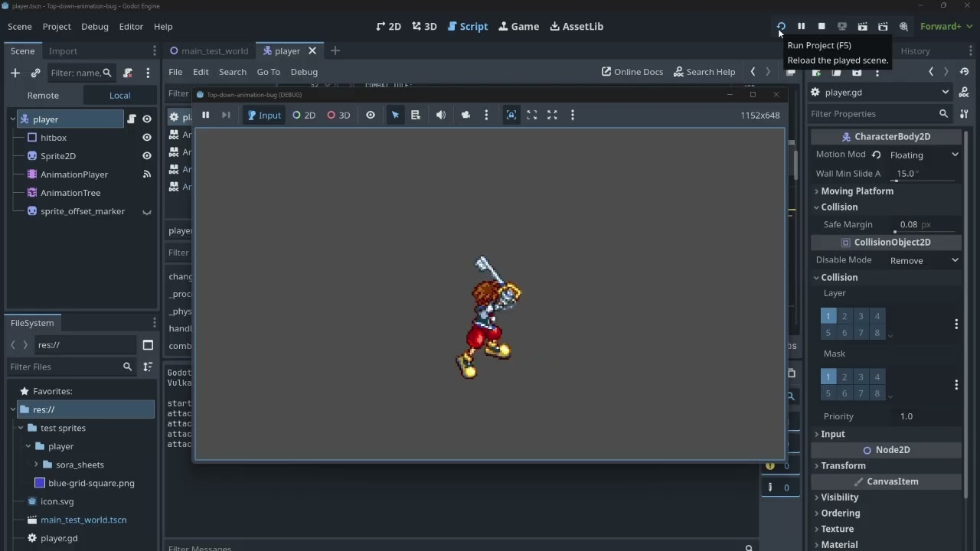Toggle visibility of the hitbox node
The height and width of the screenshot is (551, 980).
coord(147,138)
